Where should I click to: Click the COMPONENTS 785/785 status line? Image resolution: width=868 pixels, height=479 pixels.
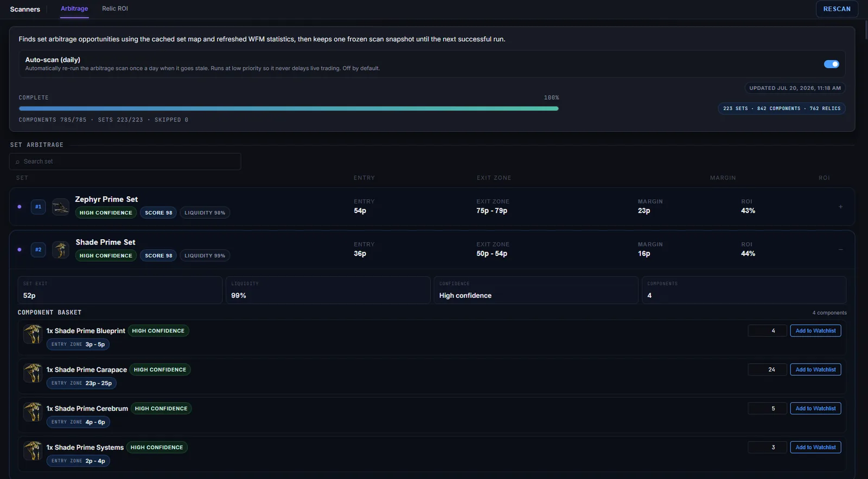coord(104,120)
